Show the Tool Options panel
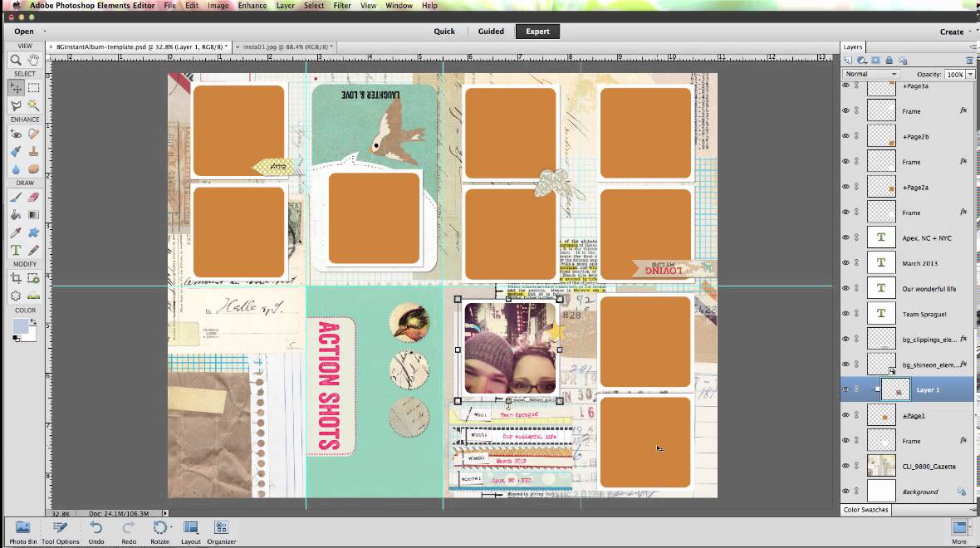Screen dimensions: 980x548 (61, 532)
